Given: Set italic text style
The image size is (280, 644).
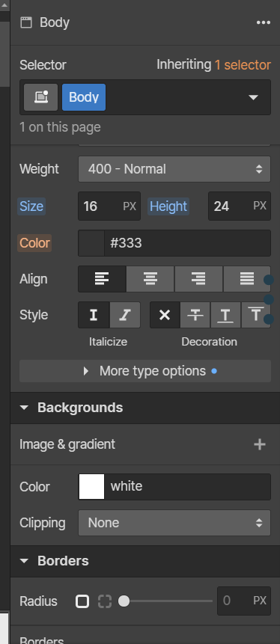Looking at the screenshot, I should pyautogui.click(x=125, y=315).
